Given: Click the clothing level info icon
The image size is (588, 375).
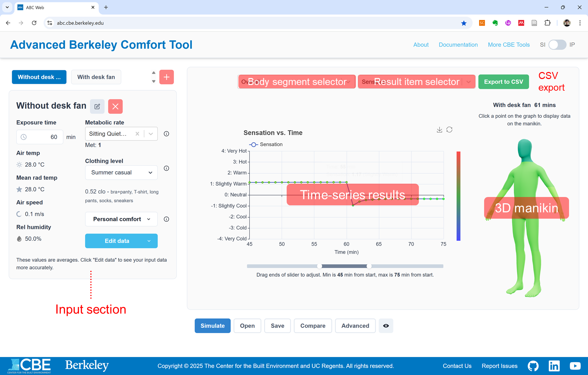Looking at the screenshot, I should (x=166, y=168).
